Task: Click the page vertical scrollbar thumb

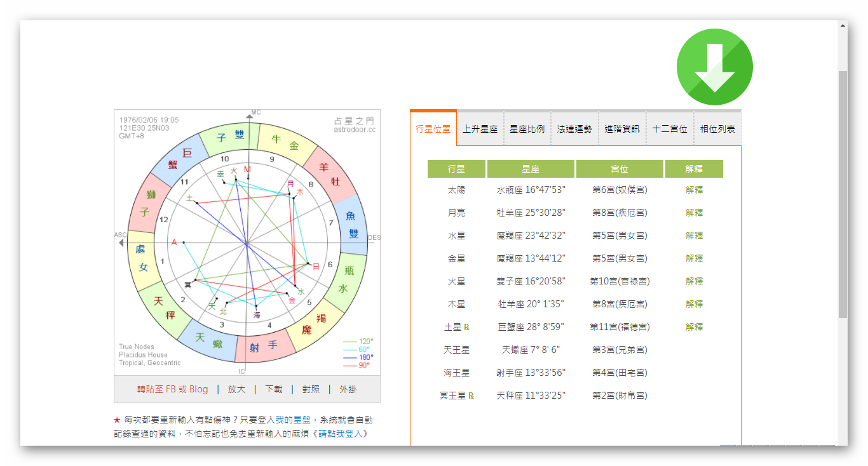Action: pyautogui.click(x=843, y=194)
